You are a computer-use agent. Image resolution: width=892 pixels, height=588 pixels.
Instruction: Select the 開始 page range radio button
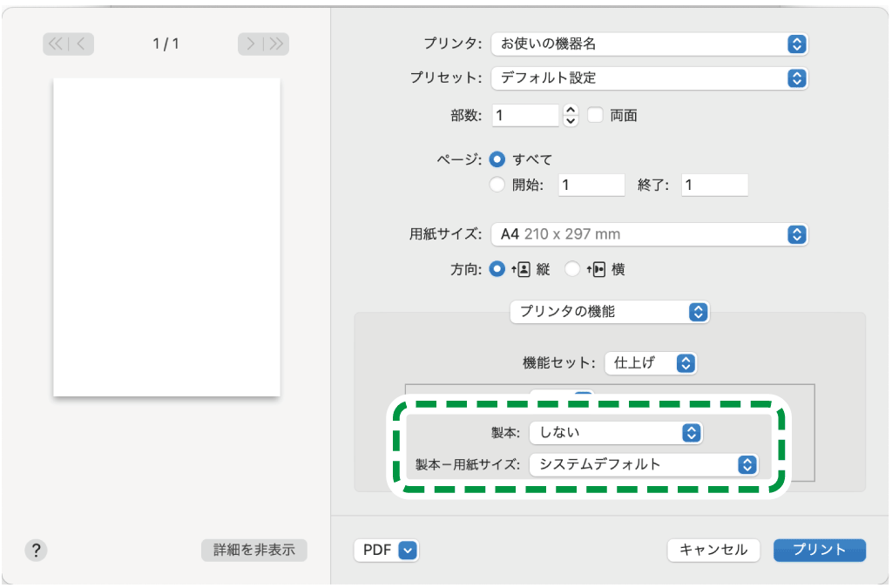(497, 184)
